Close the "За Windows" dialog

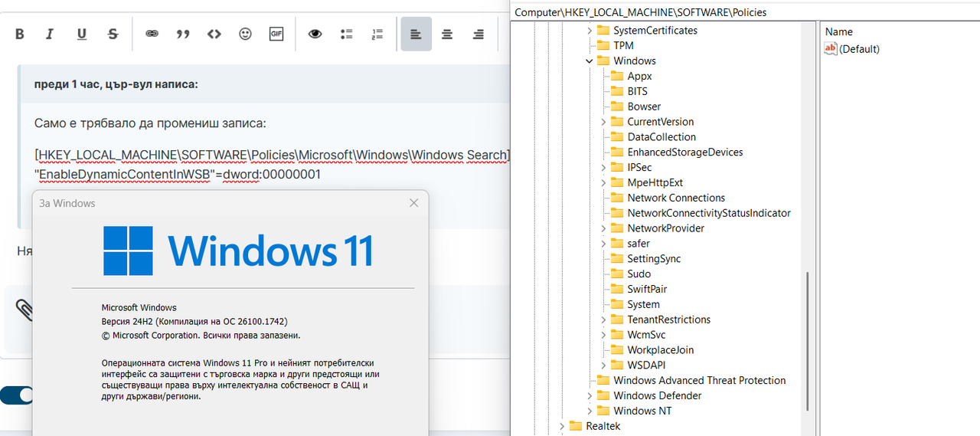(x=414, y=203)
